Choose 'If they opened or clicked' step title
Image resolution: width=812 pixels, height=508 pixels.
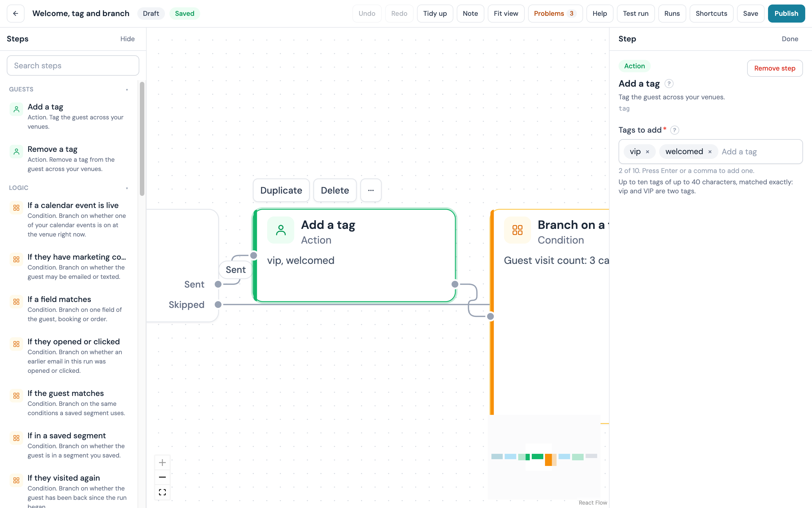pos(74,342)
